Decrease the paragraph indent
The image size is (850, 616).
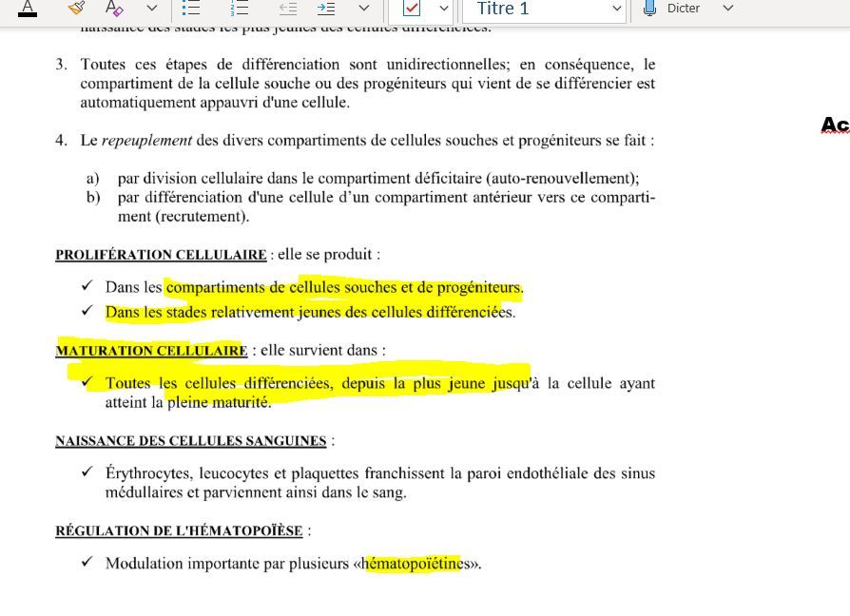288,9
